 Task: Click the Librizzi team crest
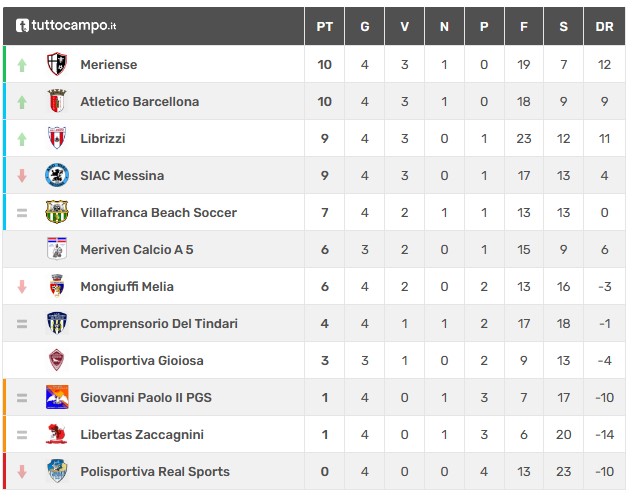coord(57,138)
